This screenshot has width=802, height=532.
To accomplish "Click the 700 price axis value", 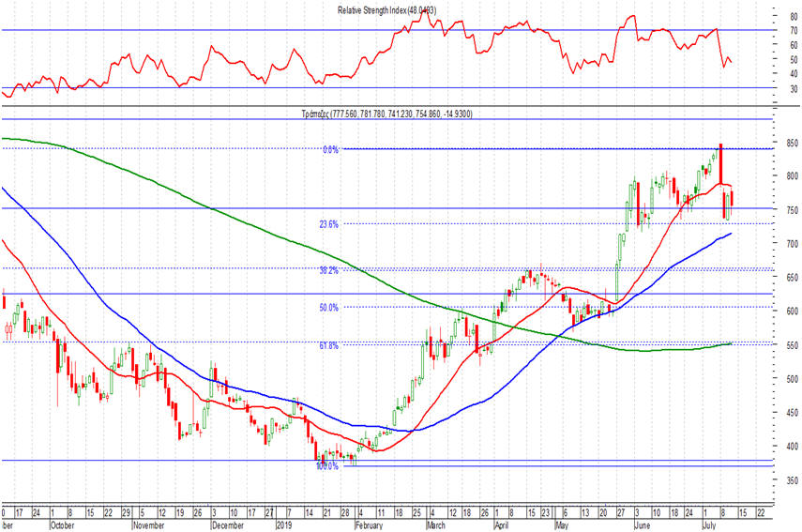I will [793, 244].
